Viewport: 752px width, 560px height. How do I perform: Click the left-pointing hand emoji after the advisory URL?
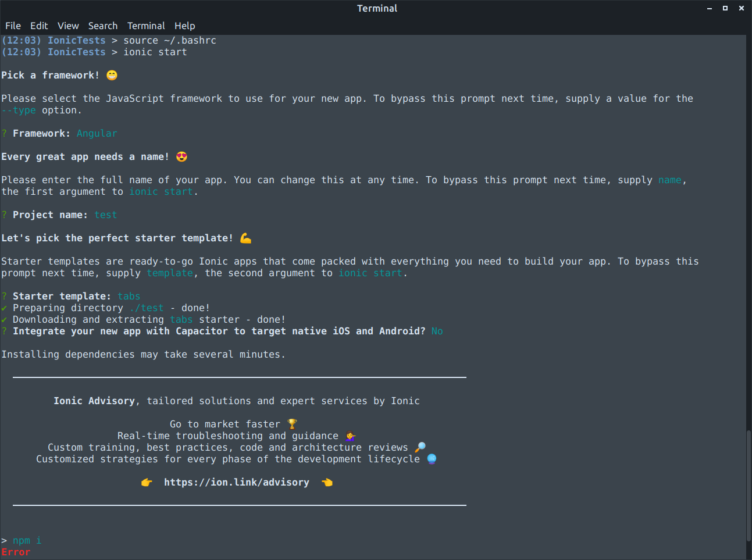coord(327,482)
